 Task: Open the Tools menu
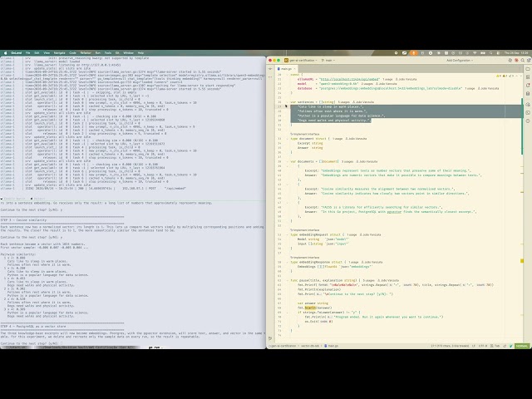click(108, 53)
